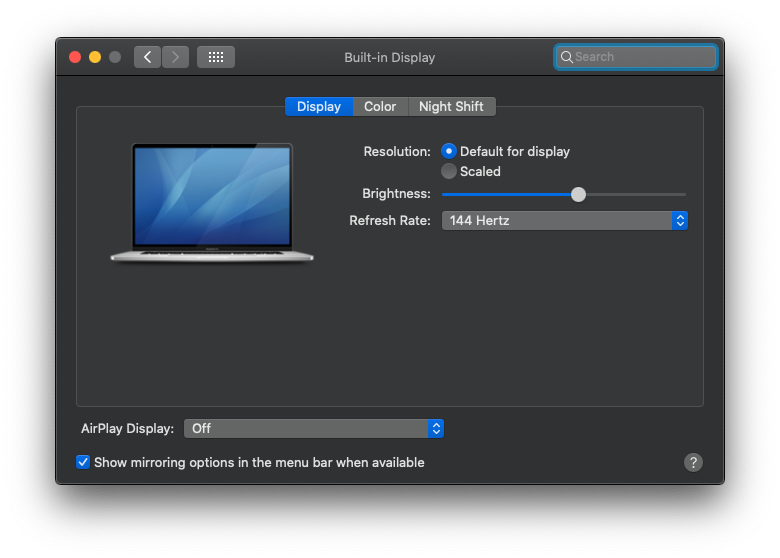Viewport: 780px width, 558px height.
Task: Click the Resolution: label
Action: 397,151
